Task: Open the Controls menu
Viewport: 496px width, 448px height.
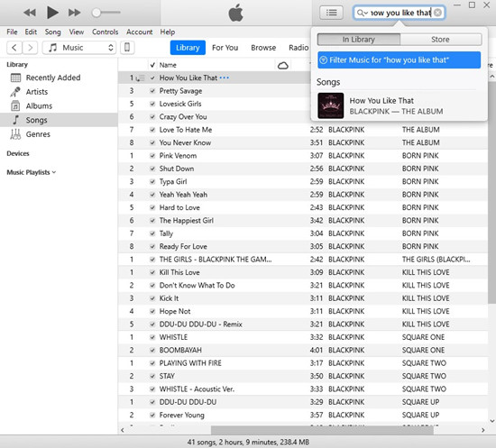Action: [105, 32]
